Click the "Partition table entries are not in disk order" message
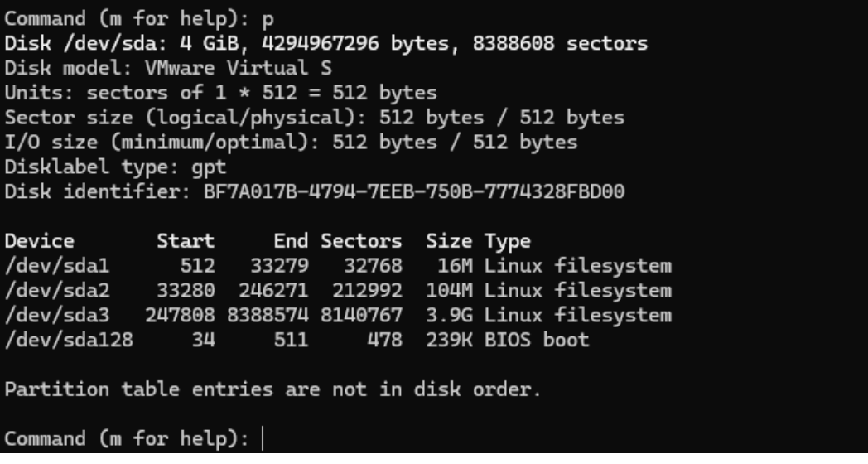868x464 pixels. pos(272,389)
